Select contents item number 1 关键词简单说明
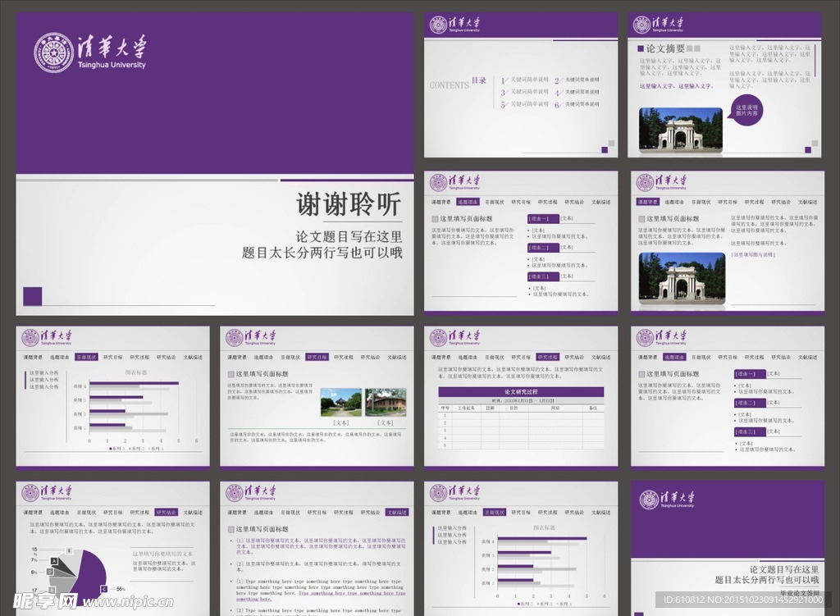 coord(525,80)
